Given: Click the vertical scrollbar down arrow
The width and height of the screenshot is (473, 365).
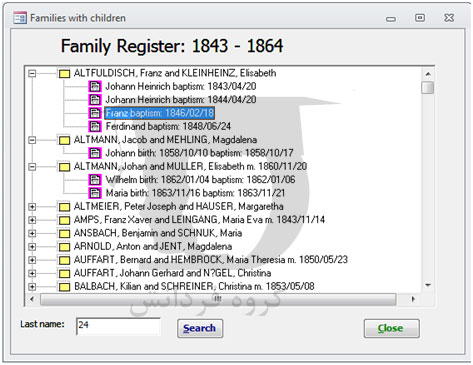Looking at the screenshot, I should click(428, 285).
